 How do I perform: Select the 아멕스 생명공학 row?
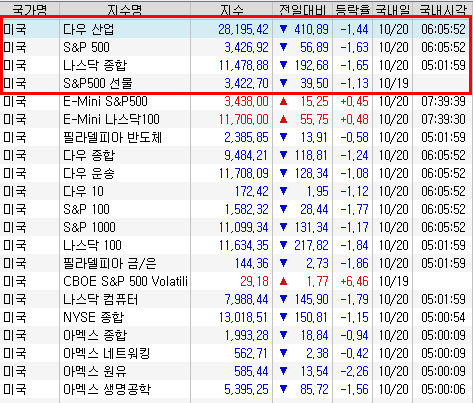click(236, 389)
